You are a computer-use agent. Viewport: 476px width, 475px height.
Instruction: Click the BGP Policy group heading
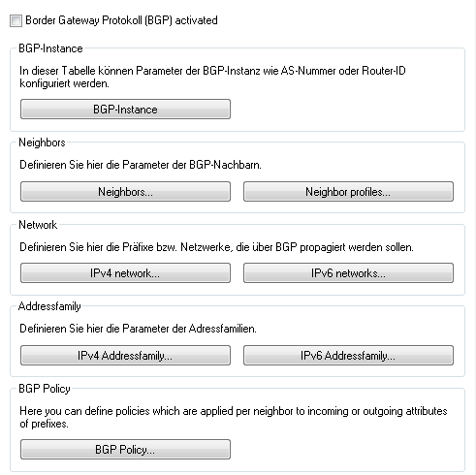click(x=45, y=389)
